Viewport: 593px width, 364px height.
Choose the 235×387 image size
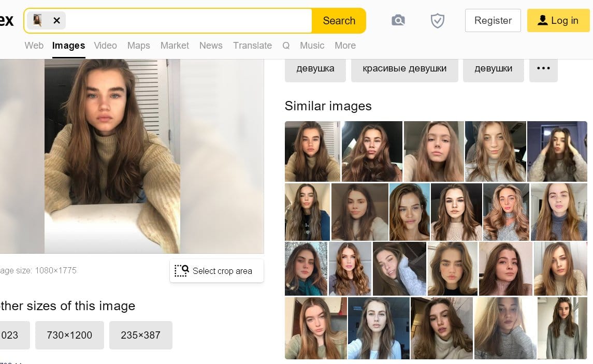pyautogui.click(x=141, y=336)
